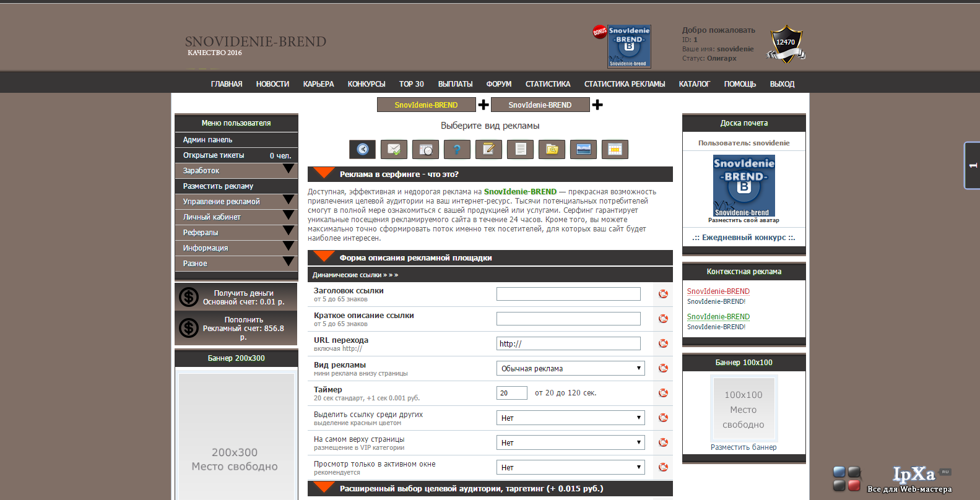Open TOP 30 in navigation bar
Viewport: 980px width, 500px height.
point(412,84)
